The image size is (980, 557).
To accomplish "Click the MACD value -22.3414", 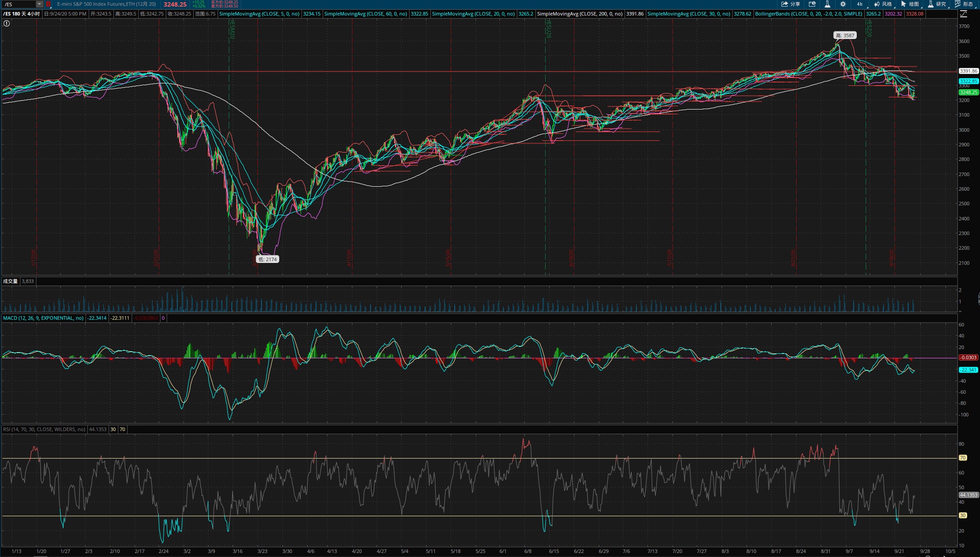I will pos(97,318).
